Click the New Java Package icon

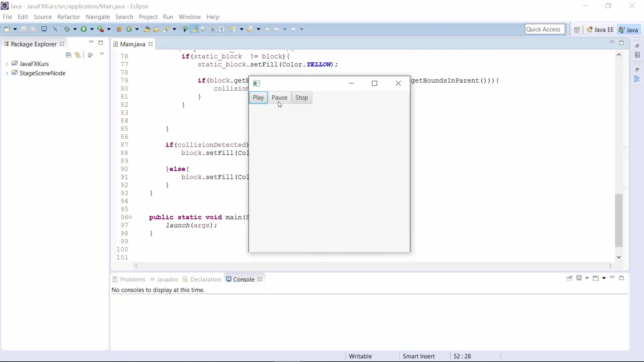point(119,29)
